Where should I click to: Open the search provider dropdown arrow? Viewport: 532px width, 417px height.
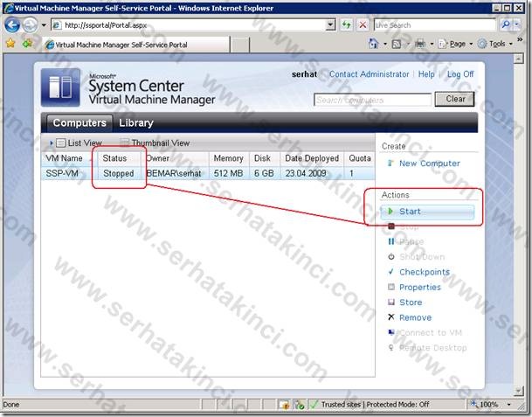tap(516, 24)
